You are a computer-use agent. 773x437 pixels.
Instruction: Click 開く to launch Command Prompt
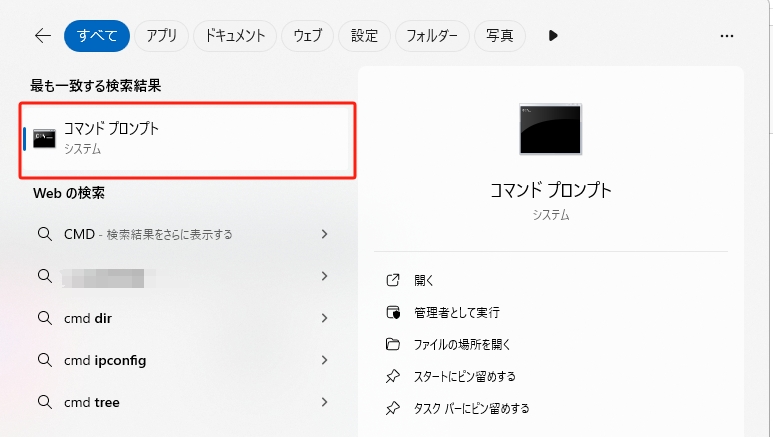(423, 280)
